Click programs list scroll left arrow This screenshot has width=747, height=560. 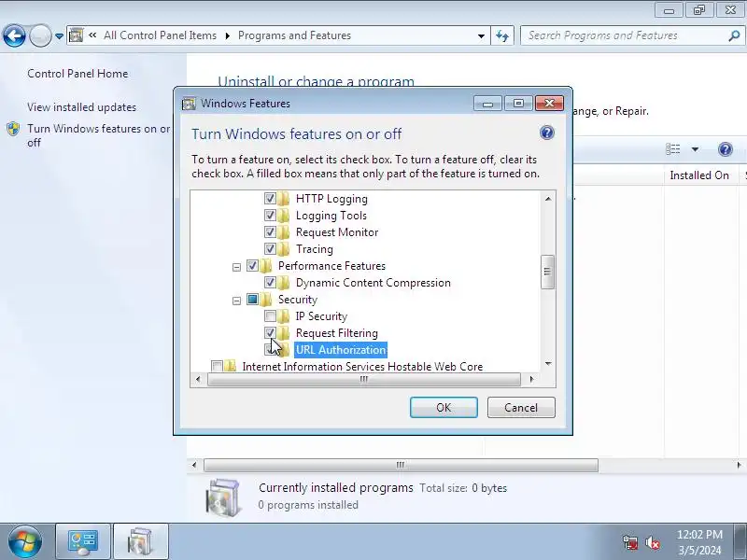point(194,465)
